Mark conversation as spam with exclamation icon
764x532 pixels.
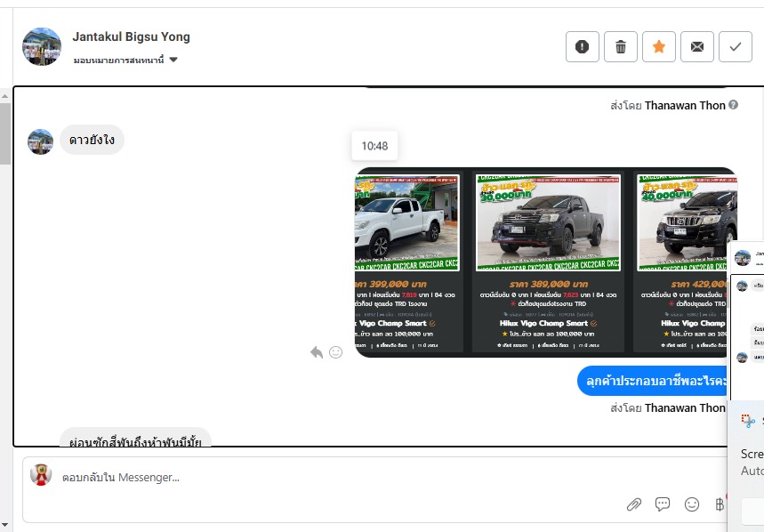tap(583, 47)
